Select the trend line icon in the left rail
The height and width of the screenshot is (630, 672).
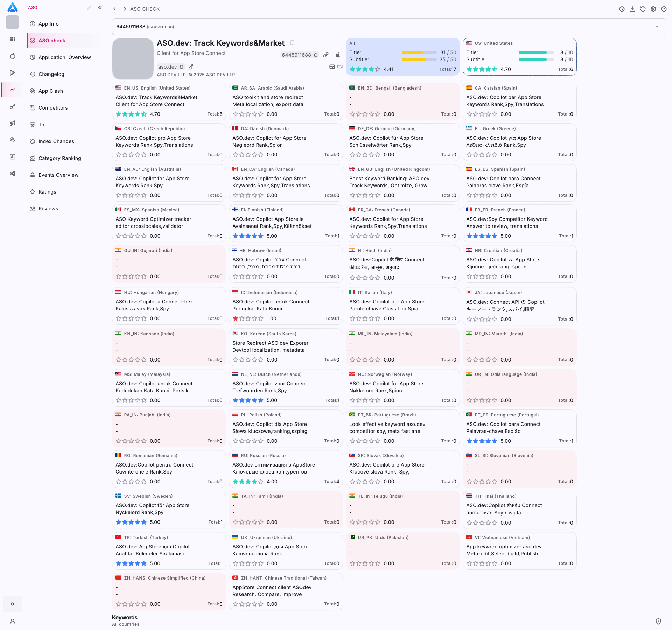(13, 90)
